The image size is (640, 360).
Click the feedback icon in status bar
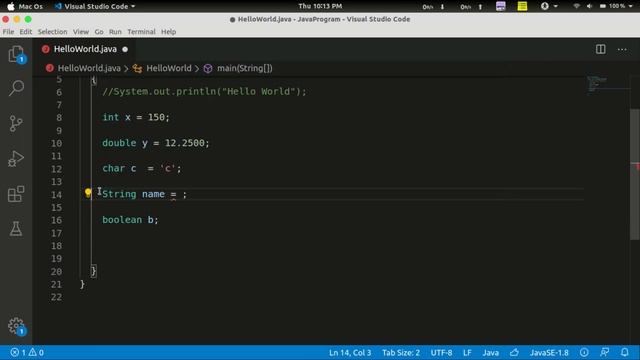point(604,352)
